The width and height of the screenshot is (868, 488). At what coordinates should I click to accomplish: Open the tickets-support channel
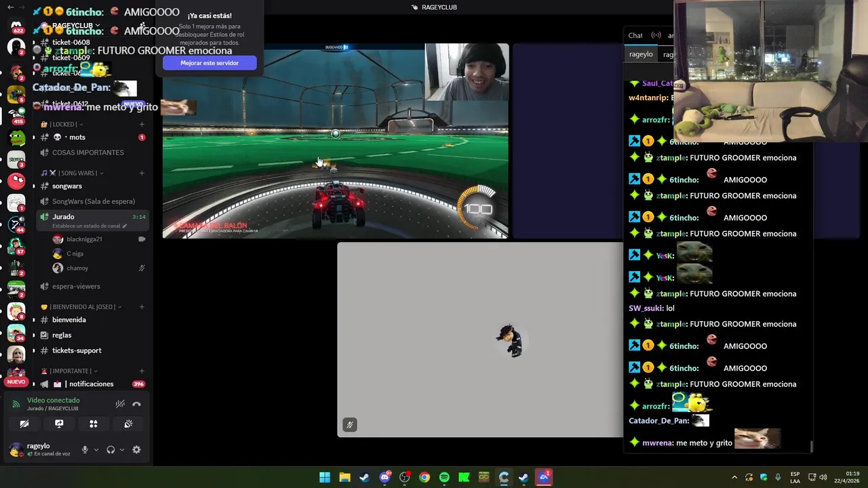coord(92,350)
